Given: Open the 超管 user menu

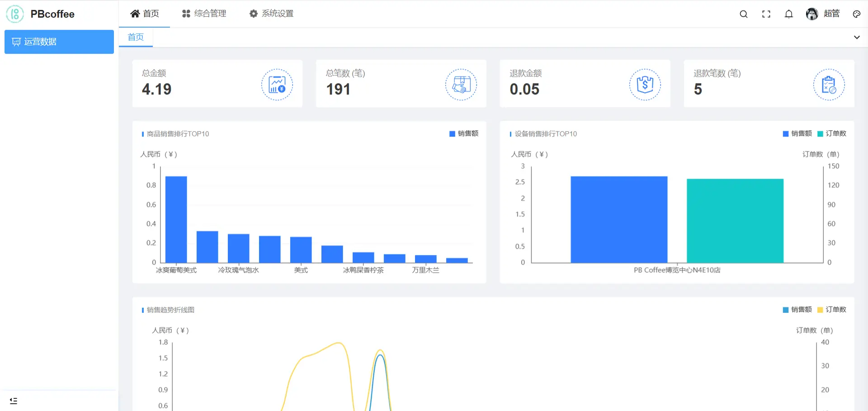Looking at the screenshot, I should [823, 14].
